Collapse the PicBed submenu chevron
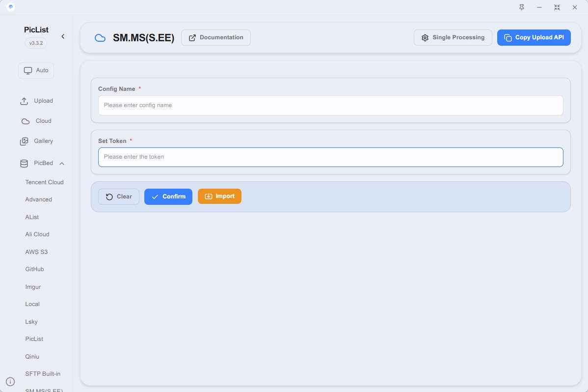Image resolution: width=588 pixels, height=392 pixels. (x=62, y=163)
